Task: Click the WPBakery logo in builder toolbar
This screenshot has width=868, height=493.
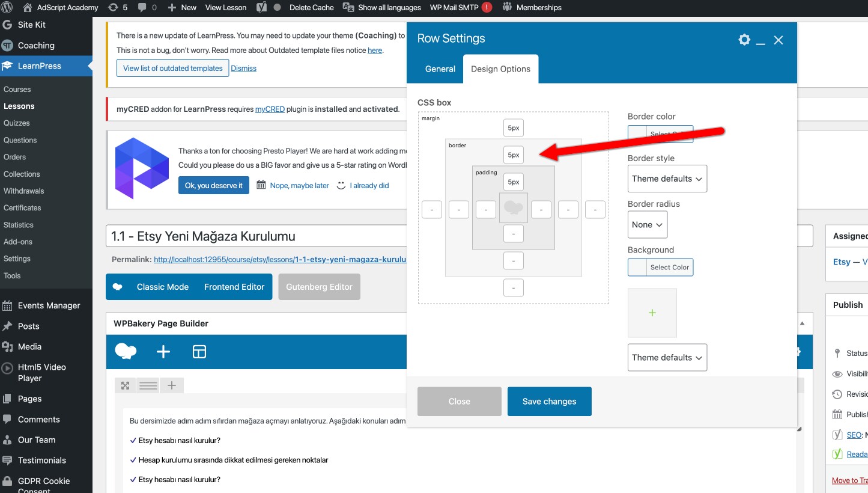Action: [x=126, y=352]
